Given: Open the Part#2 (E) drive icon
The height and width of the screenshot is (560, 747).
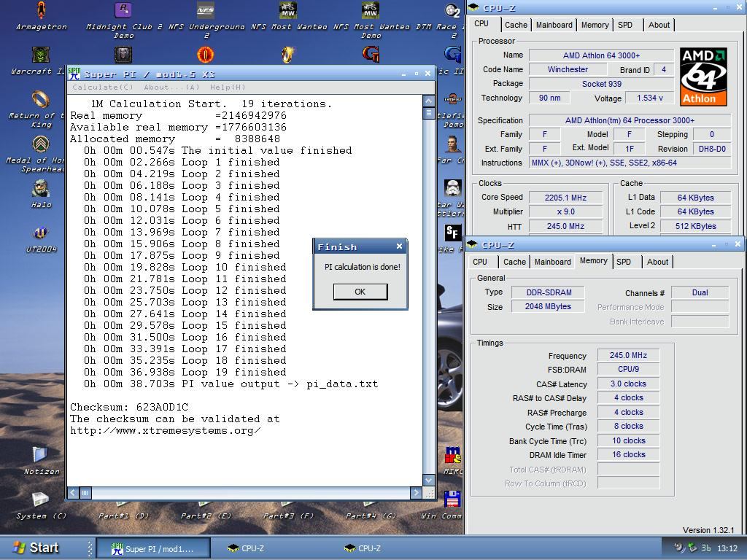Looking at the screenshot, I should pyautogui.click(x=205, y=504).
